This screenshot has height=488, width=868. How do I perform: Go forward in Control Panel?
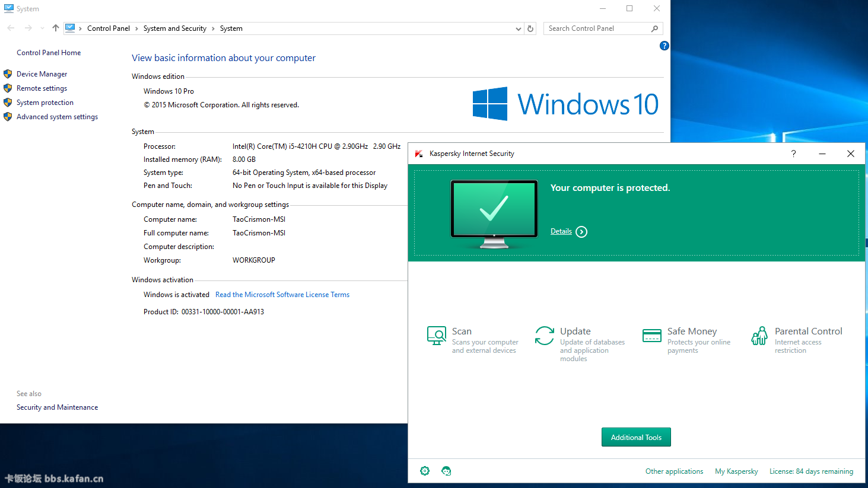[28, 28]
